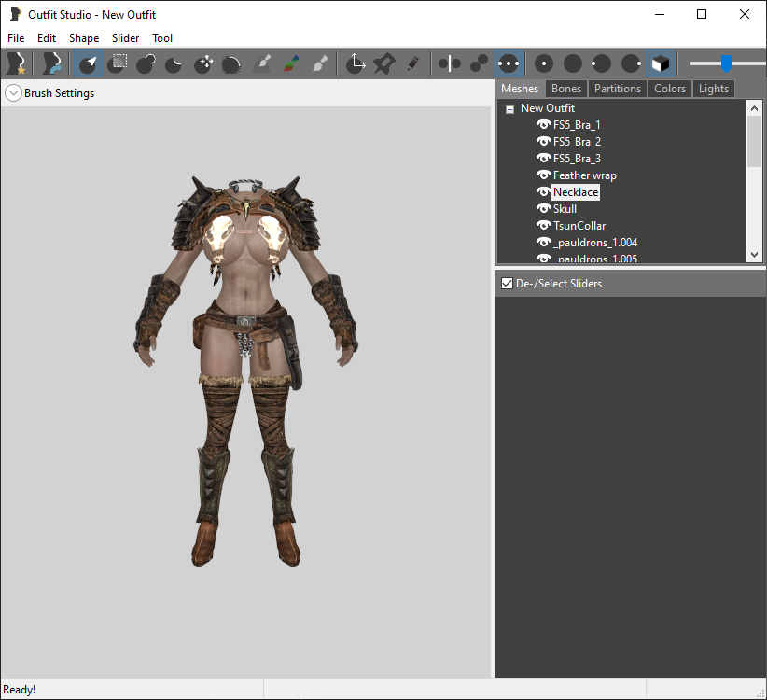This screenshot has height=700, width=767.
Task: Collapse the New Outfit tree node
Action: coord(509,109)
